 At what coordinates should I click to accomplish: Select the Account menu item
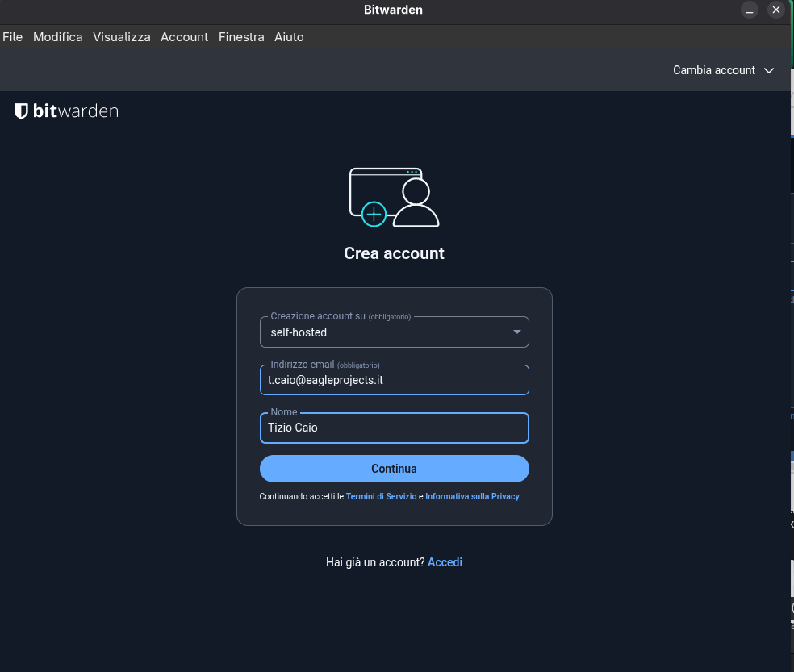point(184,37)
